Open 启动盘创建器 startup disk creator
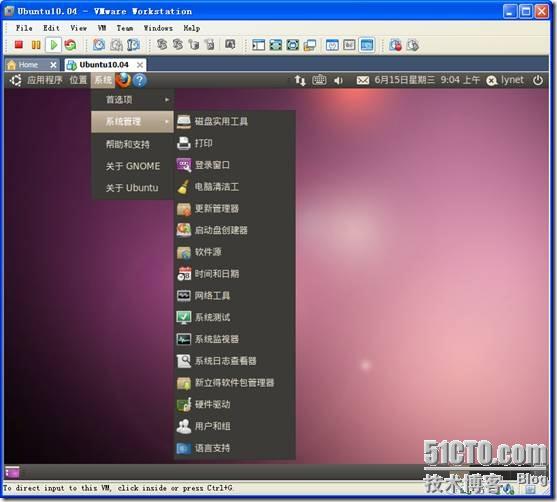Screen dimensions: 557x502 click(234, 231)
